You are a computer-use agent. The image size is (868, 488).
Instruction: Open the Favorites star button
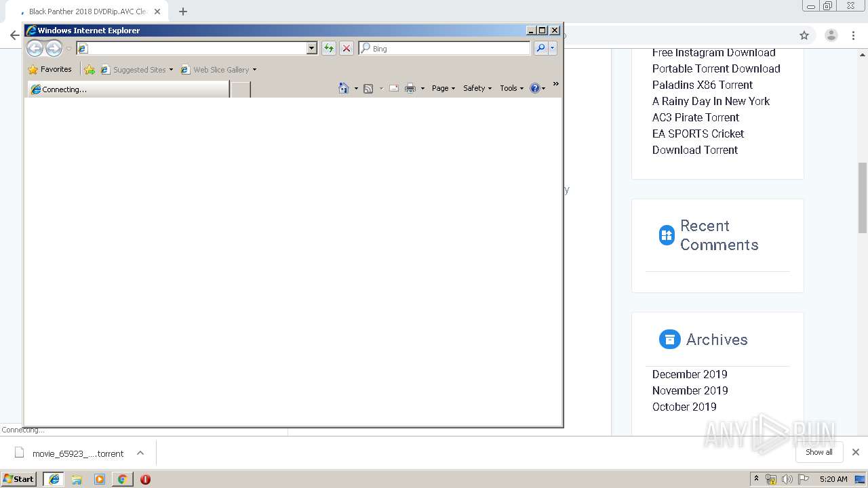(x=50, y=69)
